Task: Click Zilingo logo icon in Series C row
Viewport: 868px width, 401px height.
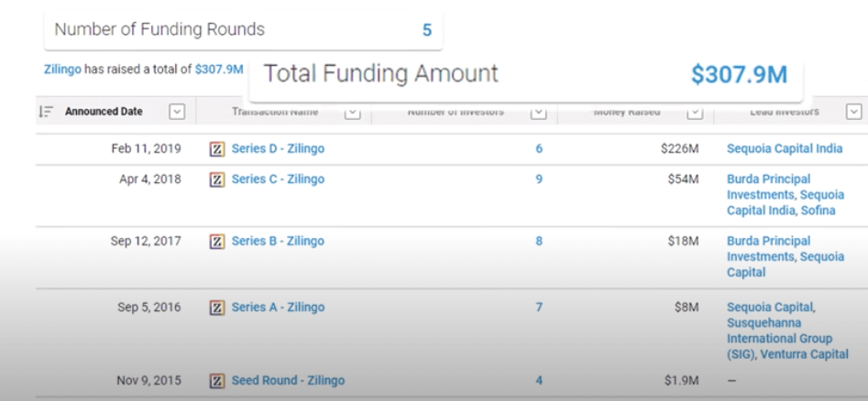Action: tap(217, 179)
